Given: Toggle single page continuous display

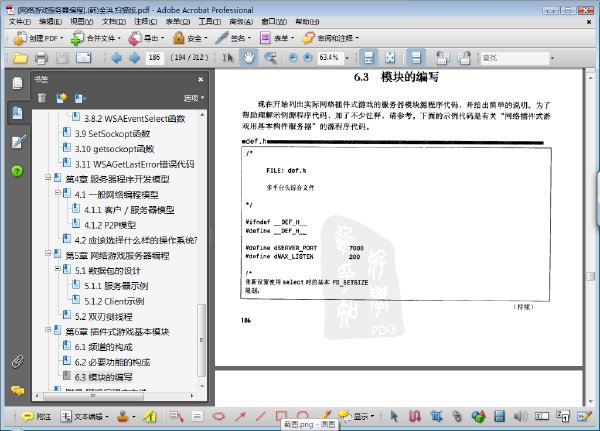Looking at the screenshot, I should click(416, 58).
